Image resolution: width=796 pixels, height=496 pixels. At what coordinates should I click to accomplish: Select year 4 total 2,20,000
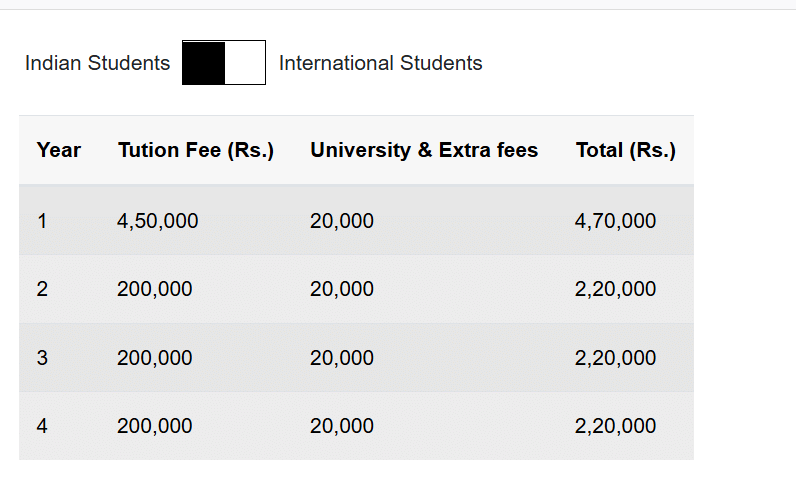(615, 426)
